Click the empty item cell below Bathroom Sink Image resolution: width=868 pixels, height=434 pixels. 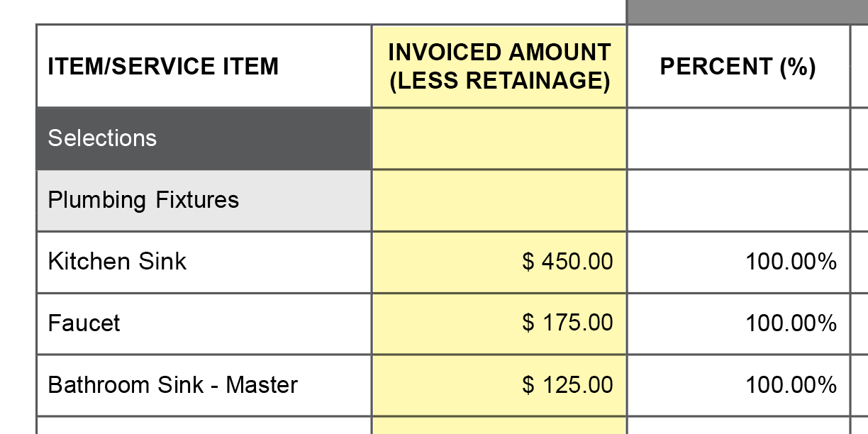tap(204, 425)
